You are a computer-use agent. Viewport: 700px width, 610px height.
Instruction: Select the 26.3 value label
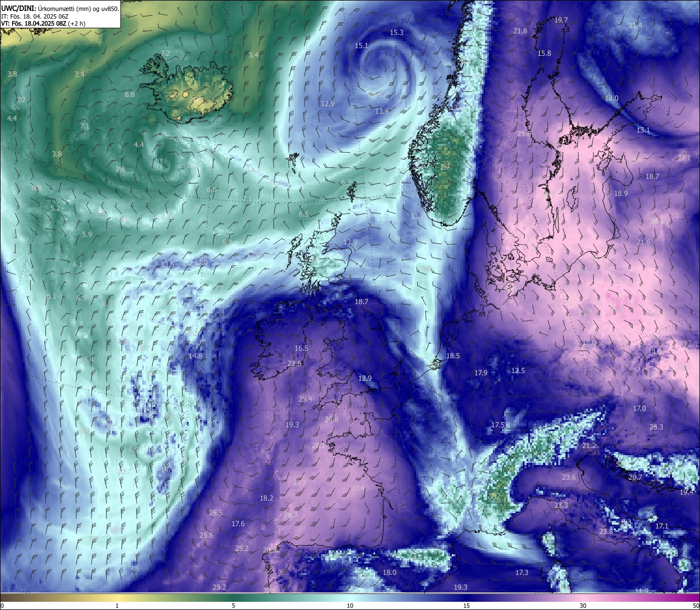coord(656,427)
